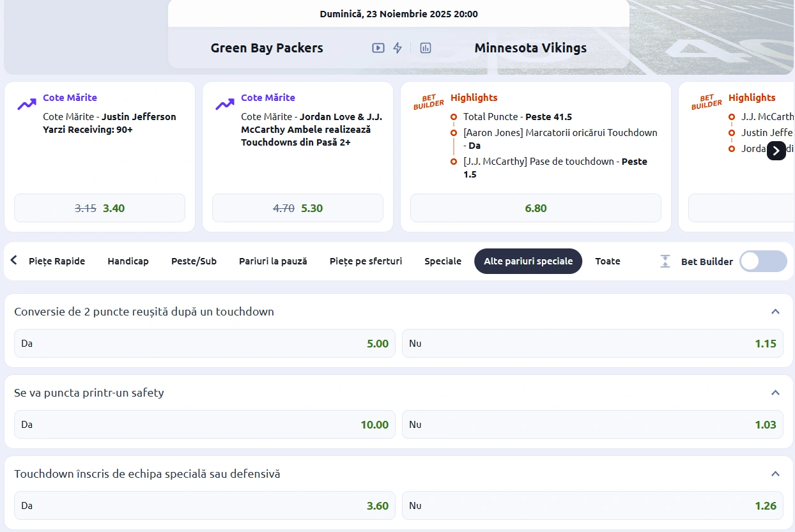The image size is (795, 532).
Task: Click the Cote Mărite arrow icon on Justin Jefferson card
Action: pyautogui.click(x=26, y=103)
